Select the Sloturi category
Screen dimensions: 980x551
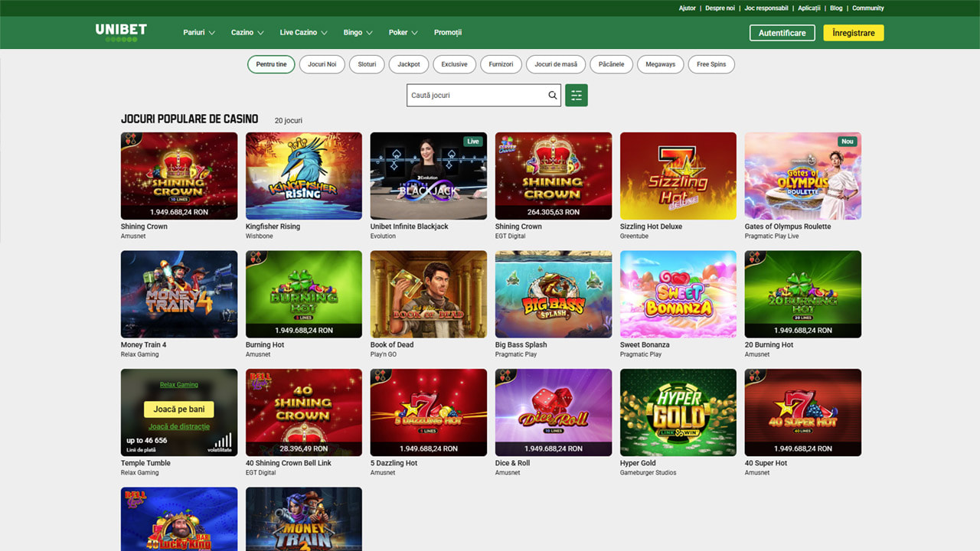(x=367, y=64)
